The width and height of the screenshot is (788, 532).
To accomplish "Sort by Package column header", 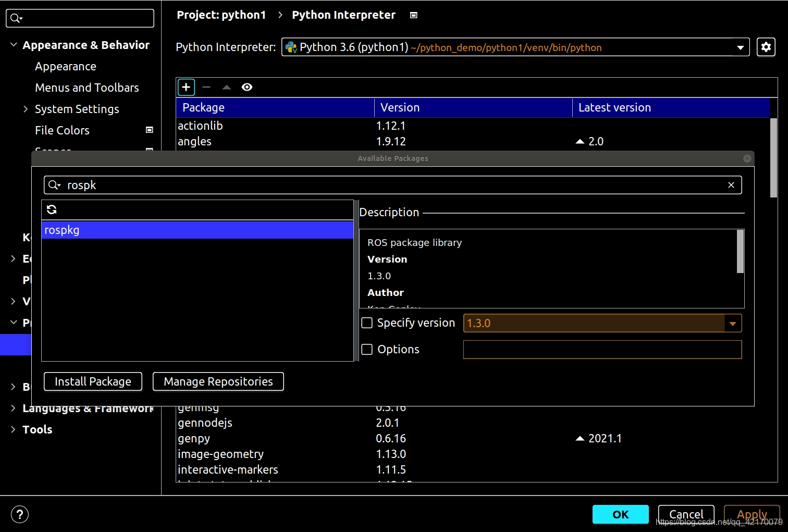I will (275, 107).
